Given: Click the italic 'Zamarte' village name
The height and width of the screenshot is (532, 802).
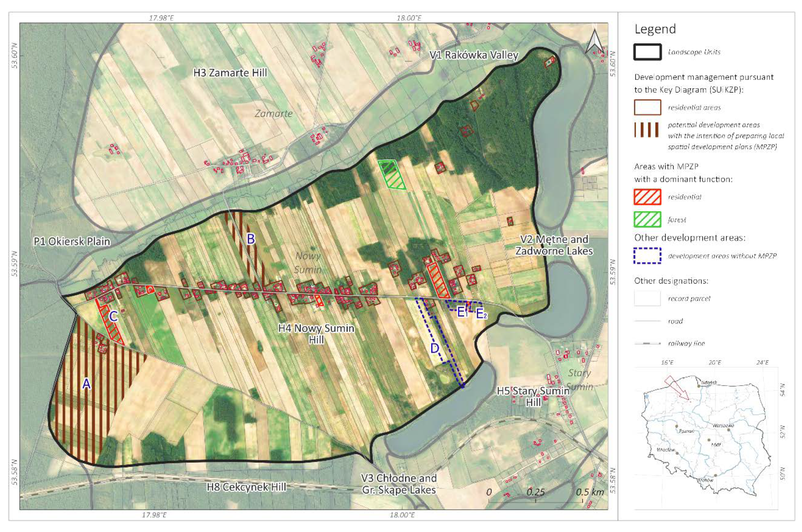Looking at the screenshot, I should pyautogui.click(x=274, y=114).
